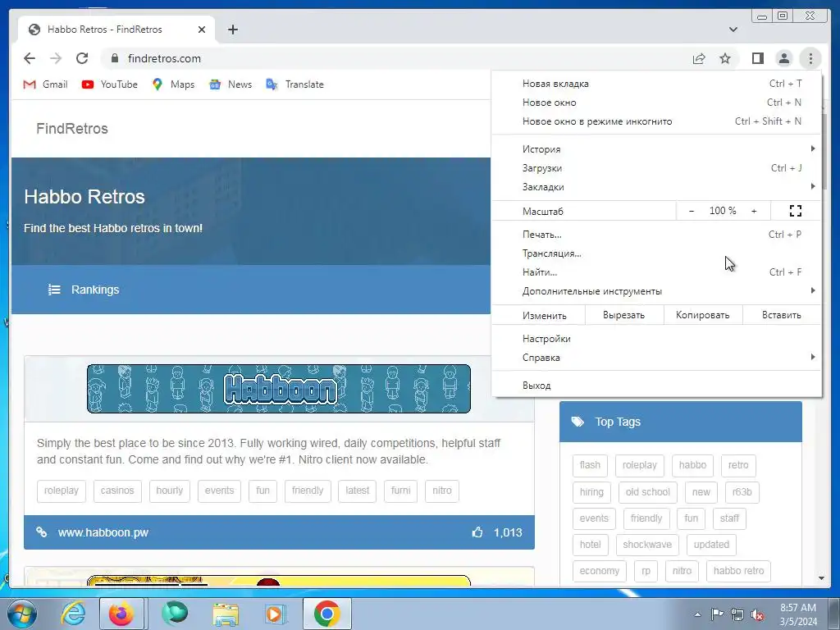Click the muted volume tray icon
This screenshot has width=840, height=630.
(757, 615)
